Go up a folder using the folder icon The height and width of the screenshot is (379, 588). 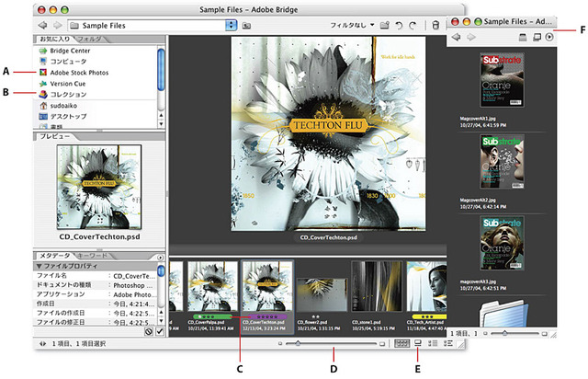point(246,26)
